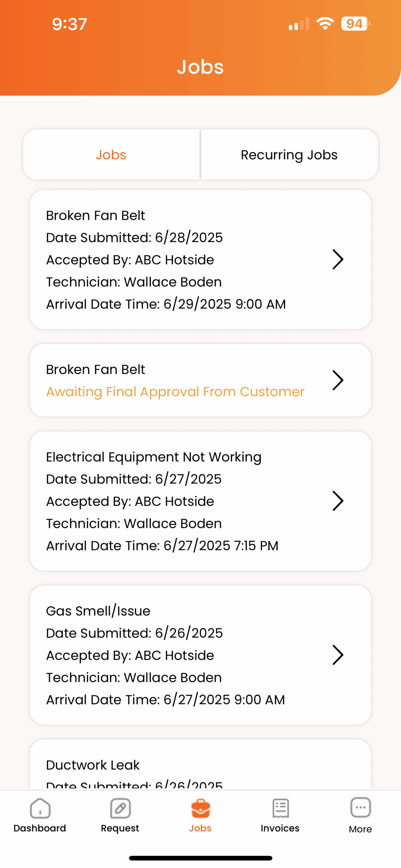
Task: Tap the 9:37 clock in status bar
Action: (x=69, y=24)
